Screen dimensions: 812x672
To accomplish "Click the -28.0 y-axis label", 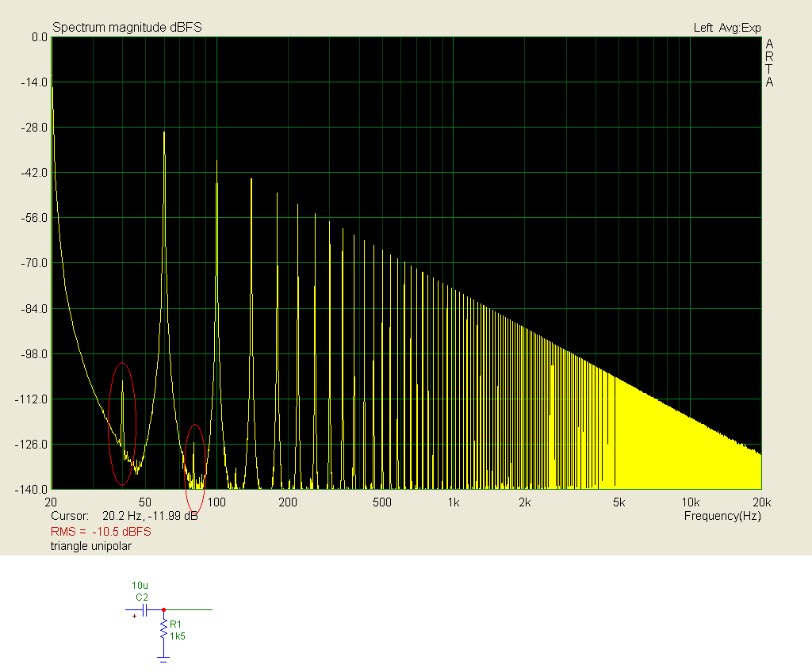I will [x=34, y=128].
